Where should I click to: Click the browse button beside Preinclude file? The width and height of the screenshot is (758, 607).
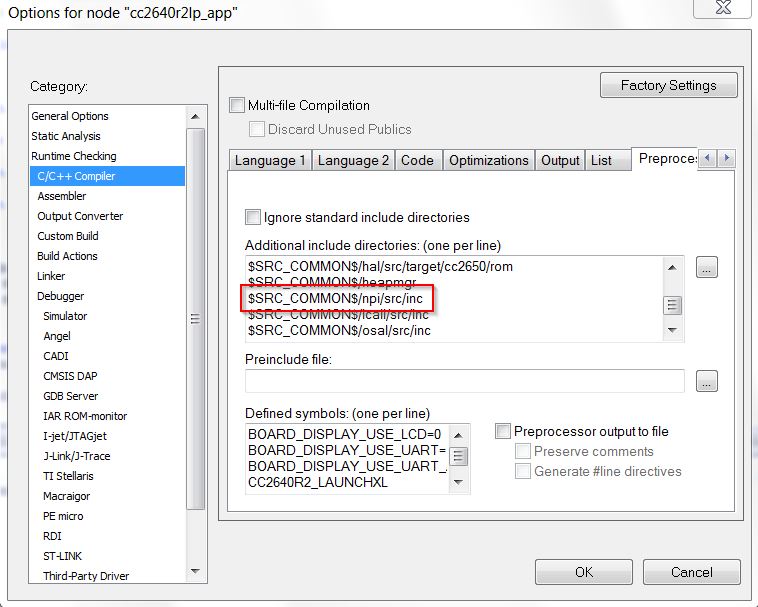(x=707, y=381)
